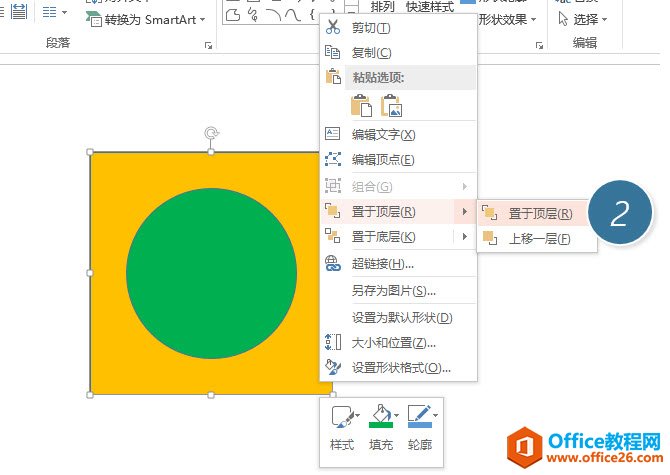
Task: Select the left brace shape in gallery
Action: [x=312, y=15]
